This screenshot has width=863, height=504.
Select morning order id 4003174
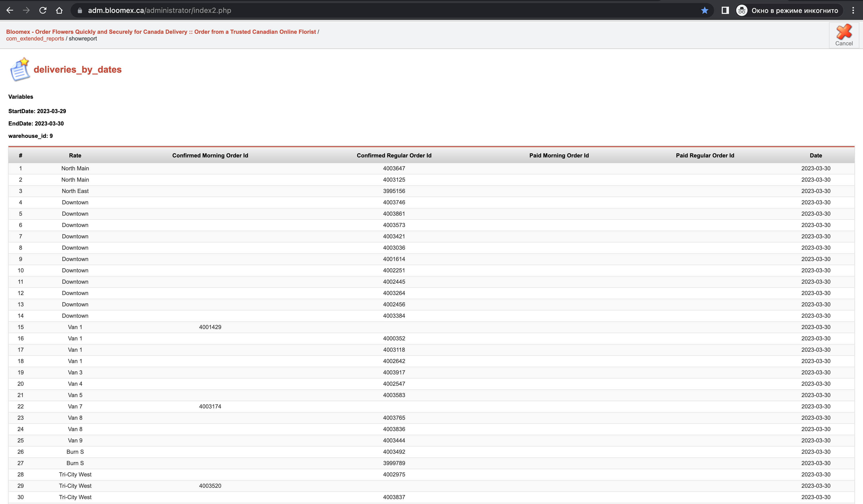[210, 406]
